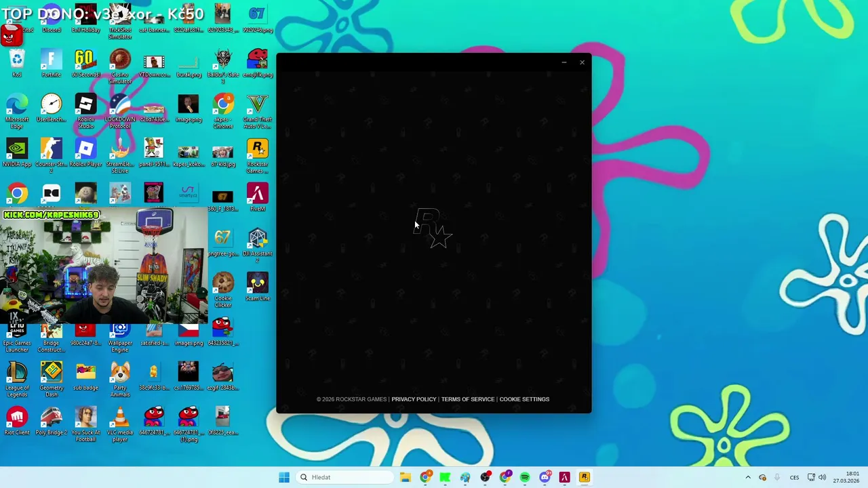The width and height of the screenshot is (868, 488).
Task: Open the Scam Line desktop shortcut
Action: point(258,287)
